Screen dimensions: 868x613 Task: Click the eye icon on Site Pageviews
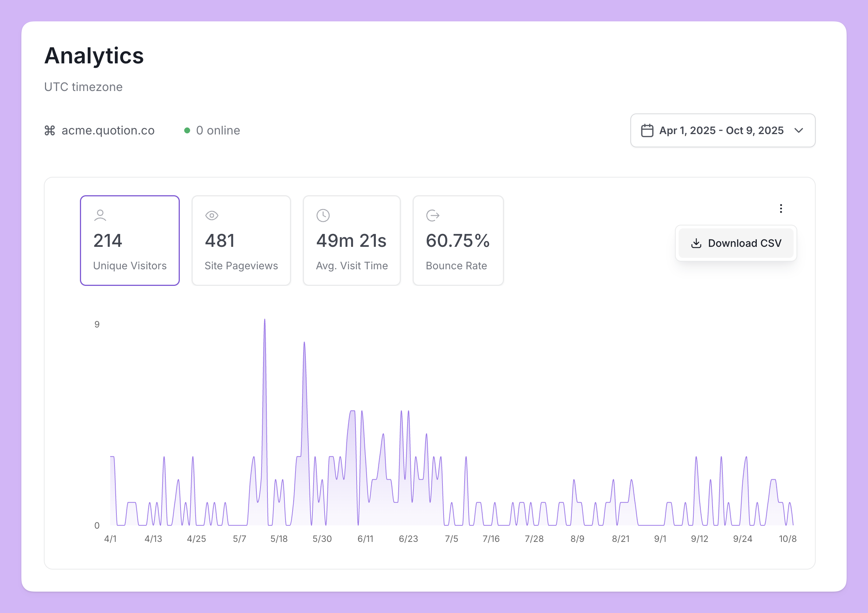(212, 216)
